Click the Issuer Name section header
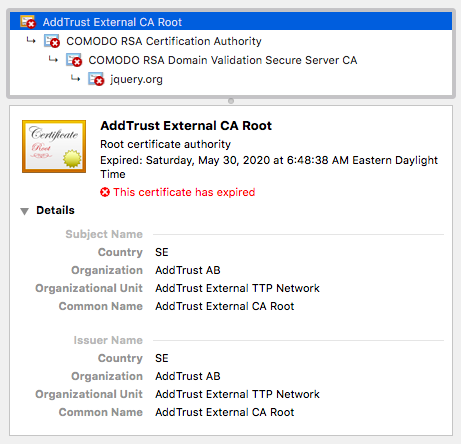Image resolution: width=461 pixels, height=444 pixels. (108, 340)
